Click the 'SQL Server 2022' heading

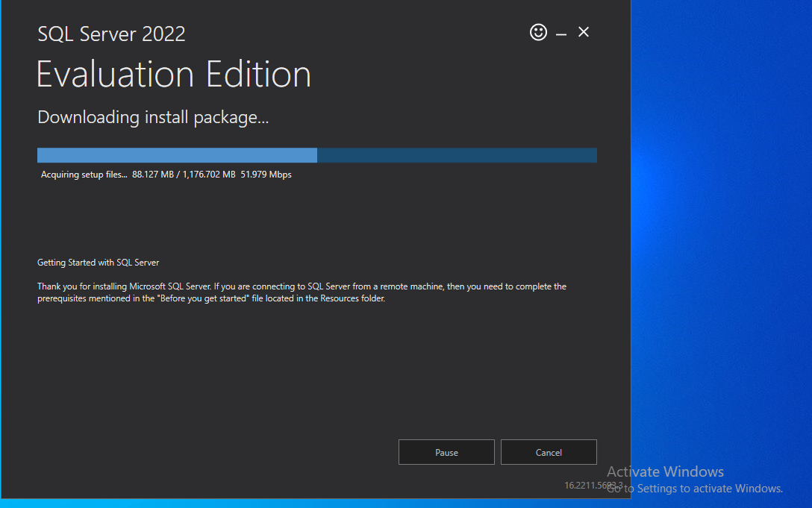coord(111,34)
